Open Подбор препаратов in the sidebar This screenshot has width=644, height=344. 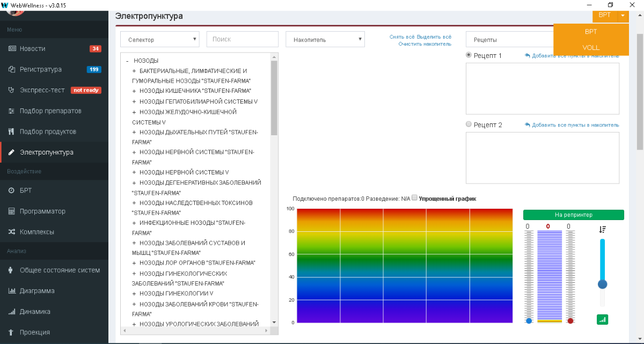[50, 111]
